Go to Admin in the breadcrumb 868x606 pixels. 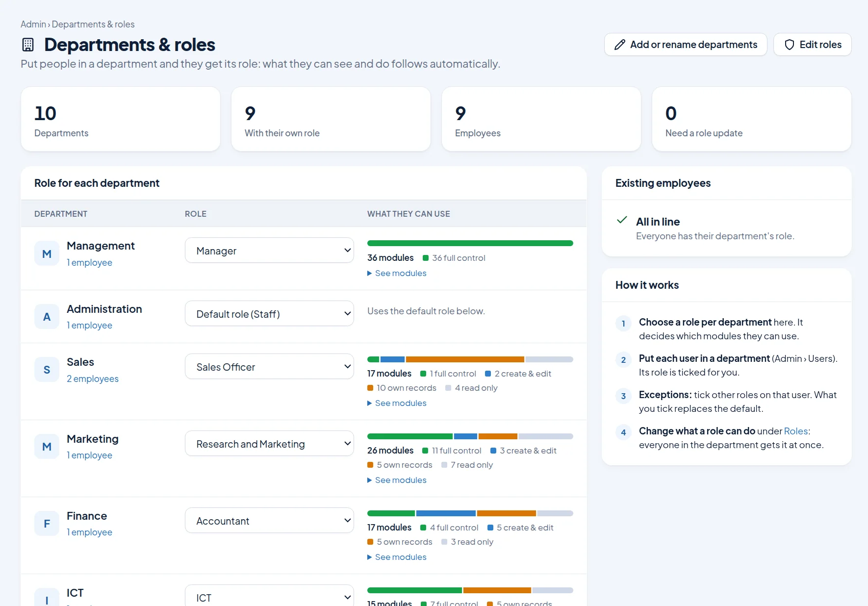coord(33,24)
